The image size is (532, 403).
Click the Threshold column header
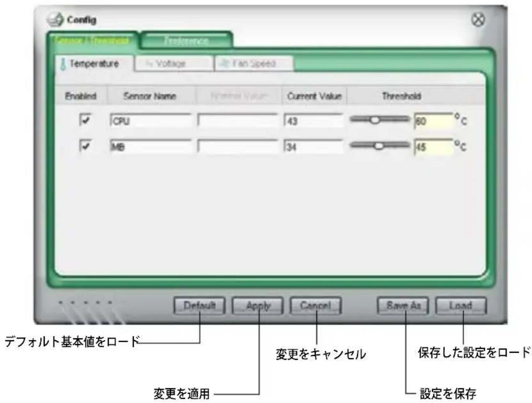coord(402,96)
